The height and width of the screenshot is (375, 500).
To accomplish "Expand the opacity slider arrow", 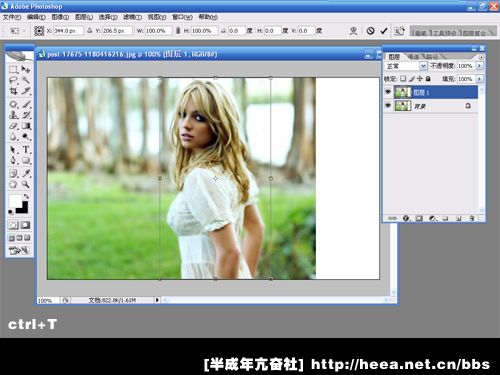I will (480, 66).
